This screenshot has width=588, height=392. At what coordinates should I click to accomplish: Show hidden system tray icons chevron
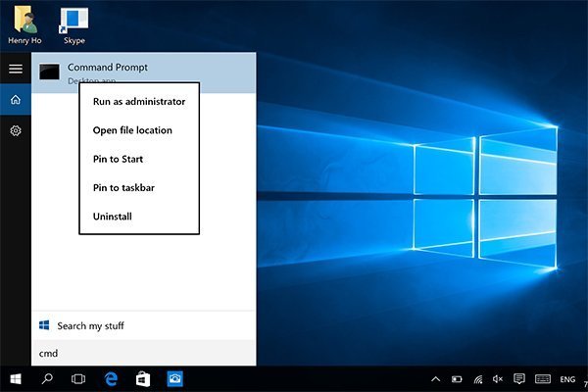coord(434,378)
